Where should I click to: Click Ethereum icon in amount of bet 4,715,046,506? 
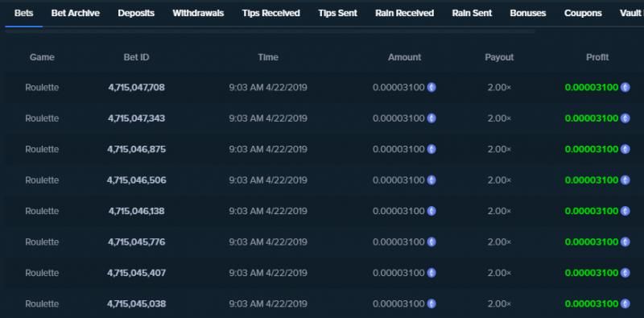(x=431, y=180)
